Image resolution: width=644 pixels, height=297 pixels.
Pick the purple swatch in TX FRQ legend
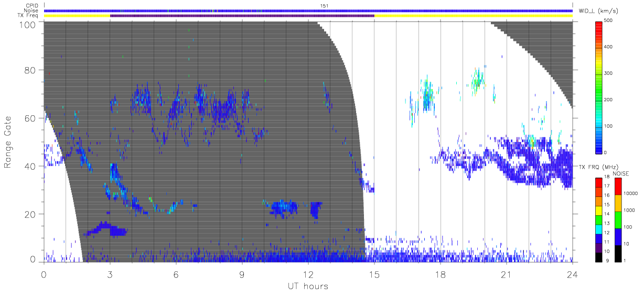click(599, 247)
